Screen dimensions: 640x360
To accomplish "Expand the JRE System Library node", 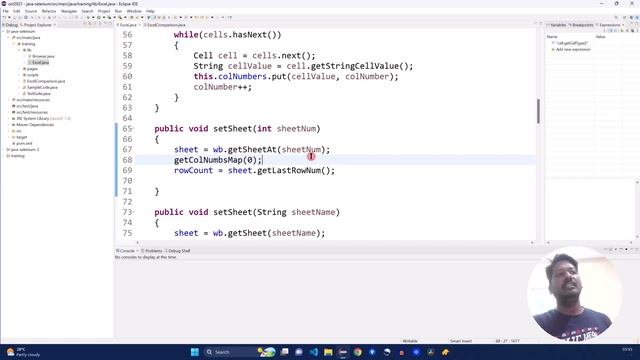I will (9, 118).
